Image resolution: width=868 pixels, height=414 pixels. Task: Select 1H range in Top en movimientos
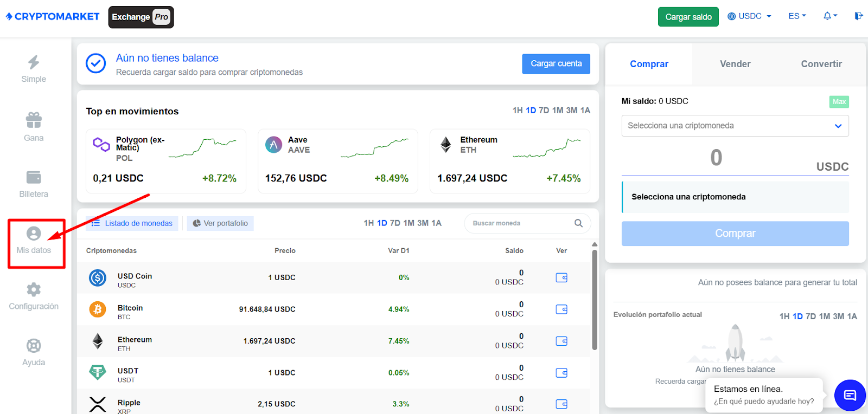(x=518, y=111)
